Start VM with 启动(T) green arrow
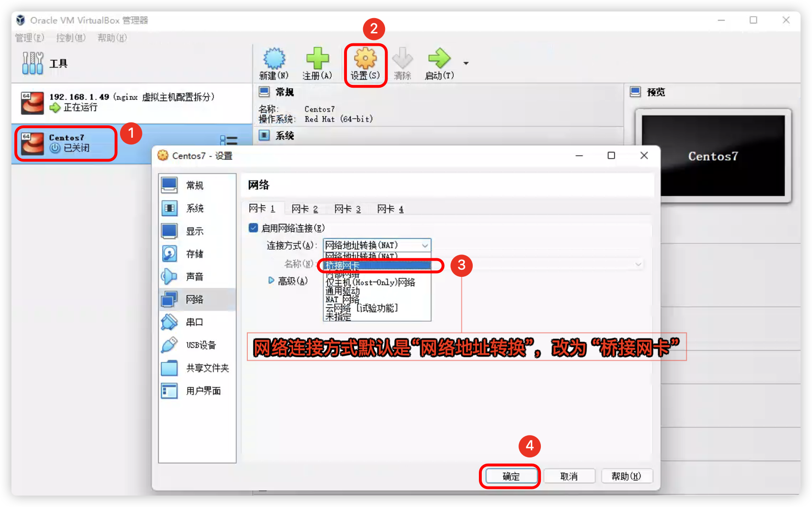The image size is (812, 507). pos(439,59)
